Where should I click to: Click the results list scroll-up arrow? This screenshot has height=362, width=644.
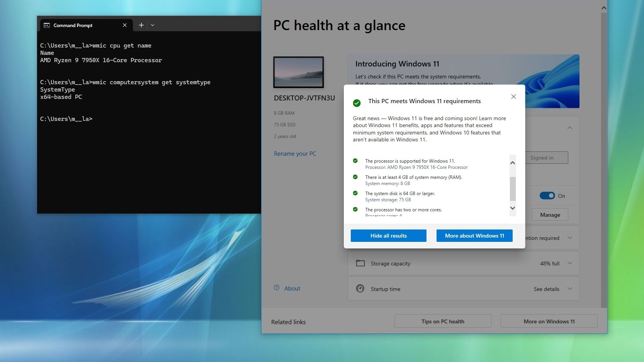click(513, 163)
